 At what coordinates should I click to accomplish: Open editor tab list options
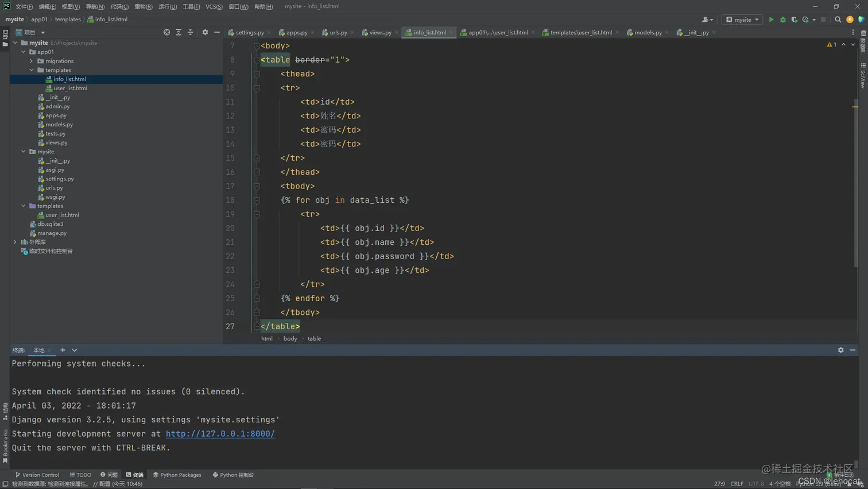tap(853, 32)
